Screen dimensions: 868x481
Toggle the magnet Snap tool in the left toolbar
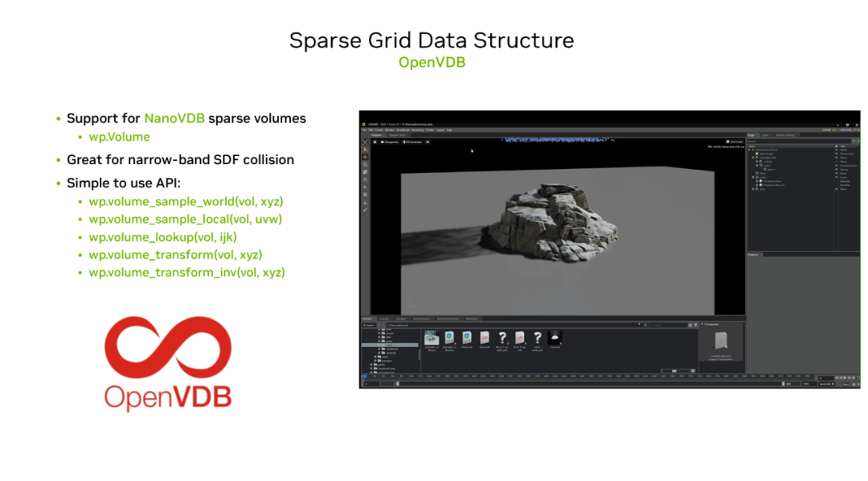coord(366,179)
